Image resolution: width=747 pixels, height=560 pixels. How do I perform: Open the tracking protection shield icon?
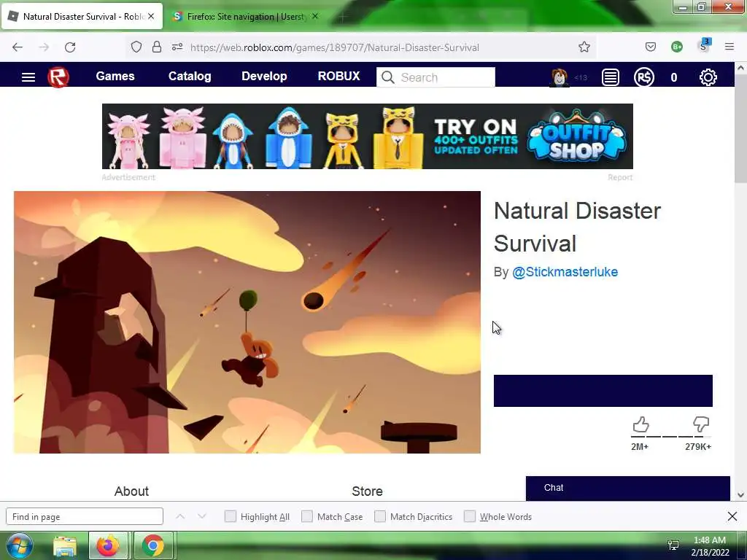click(x=136, y=47)
